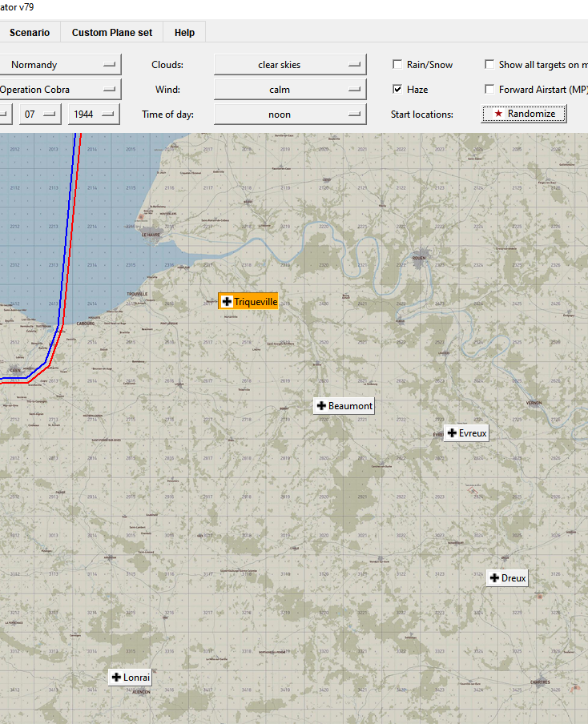Click the red star Randomize button
588x724 pixels.
[x=524, y=114]
